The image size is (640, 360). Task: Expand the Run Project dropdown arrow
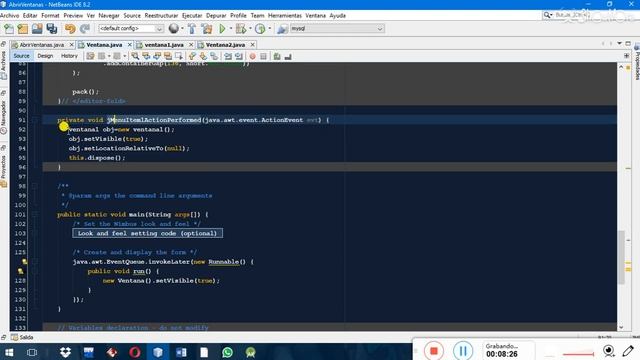pyautogui.click(x=231, y=29)
